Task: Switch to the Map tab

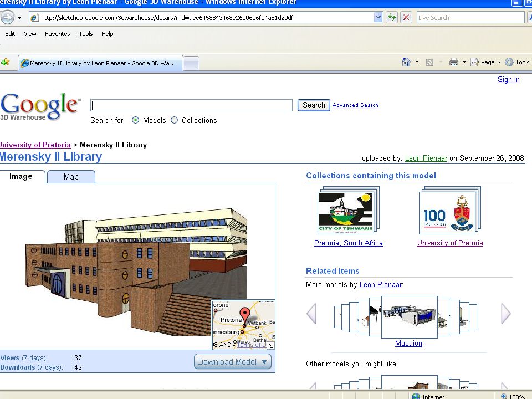Action: pos(71,177)
